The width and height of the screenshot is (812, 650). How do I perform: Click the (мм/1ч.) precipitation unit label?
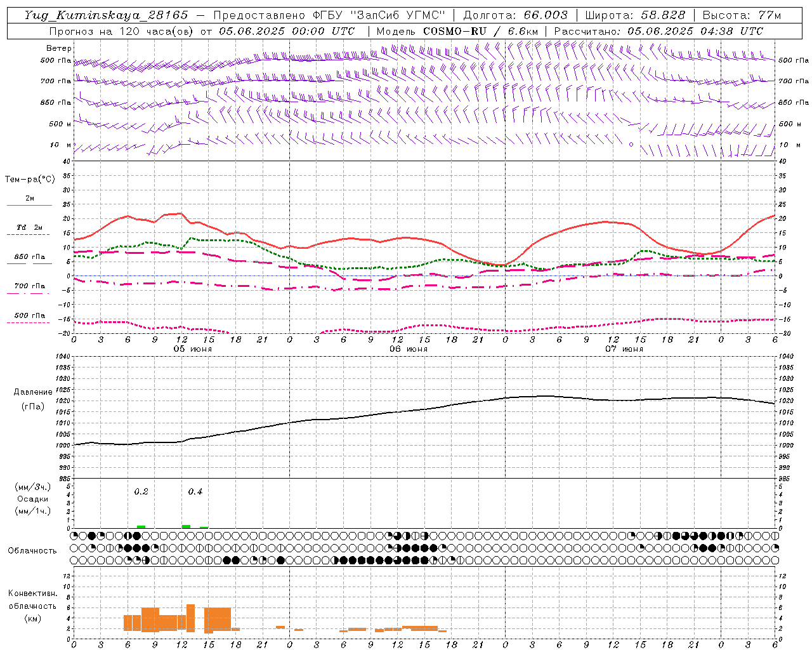[33, 511]
